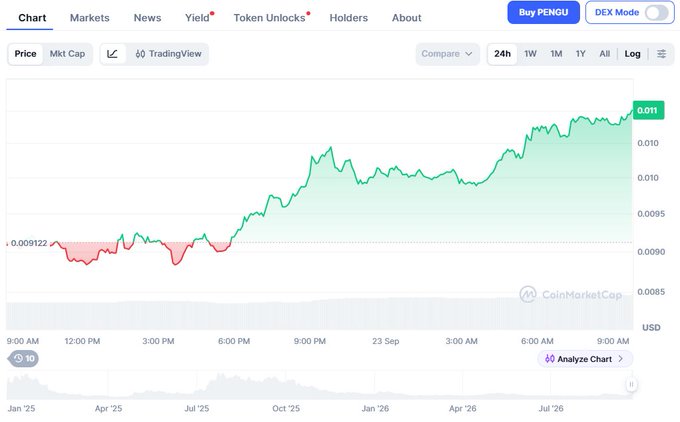Click the 3:00 PM time axis label
This screenshot has width=680, height=422.
pos(158,341)
